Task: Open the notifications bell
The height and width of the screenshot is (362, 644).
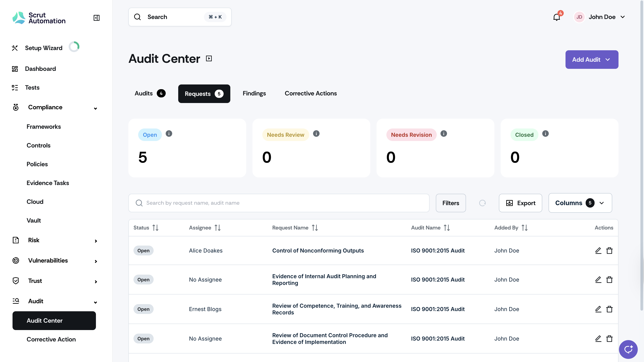Action: [557, 17]
